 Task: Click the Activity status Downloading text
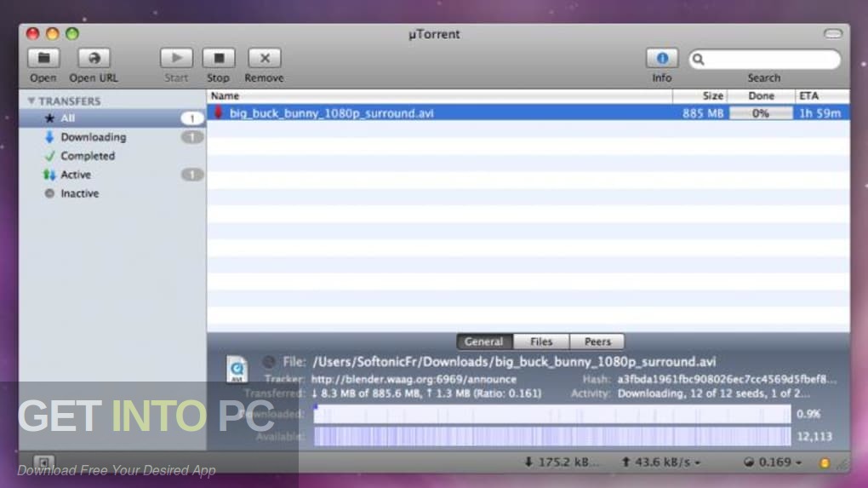pyautogui.click(x=714, y=393)
